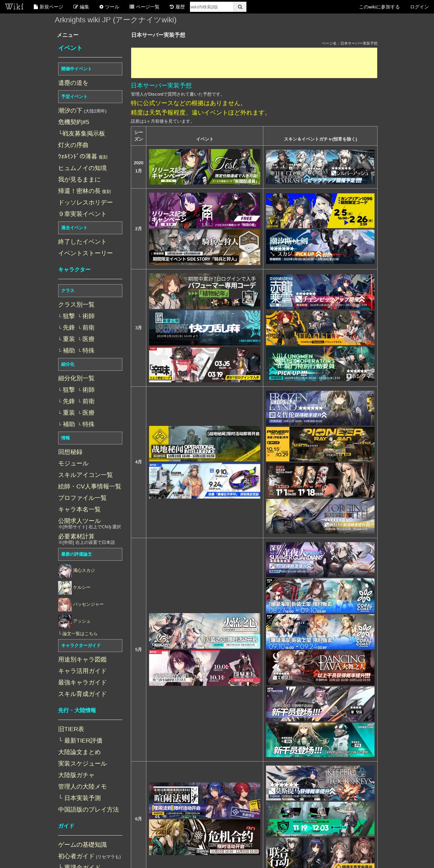Open 灯火の序曲 event link
The height and width of the screenshot is (868, 434).
(73, 145)
